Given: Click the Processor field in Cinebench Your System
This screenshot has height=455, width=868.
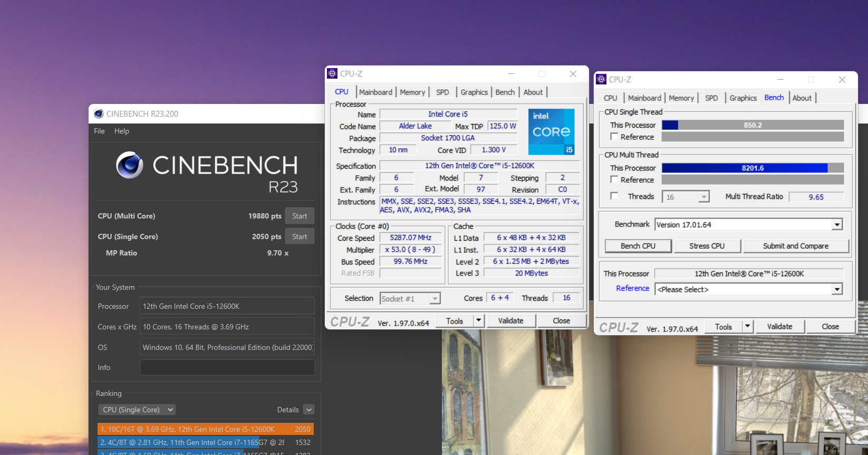Looking at the screenshot, I should point(227,306).
